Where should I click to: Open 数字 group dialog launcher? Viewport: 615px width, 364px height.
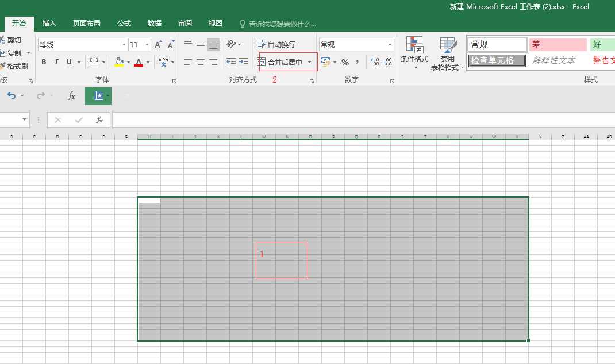[x=392, y=81]
